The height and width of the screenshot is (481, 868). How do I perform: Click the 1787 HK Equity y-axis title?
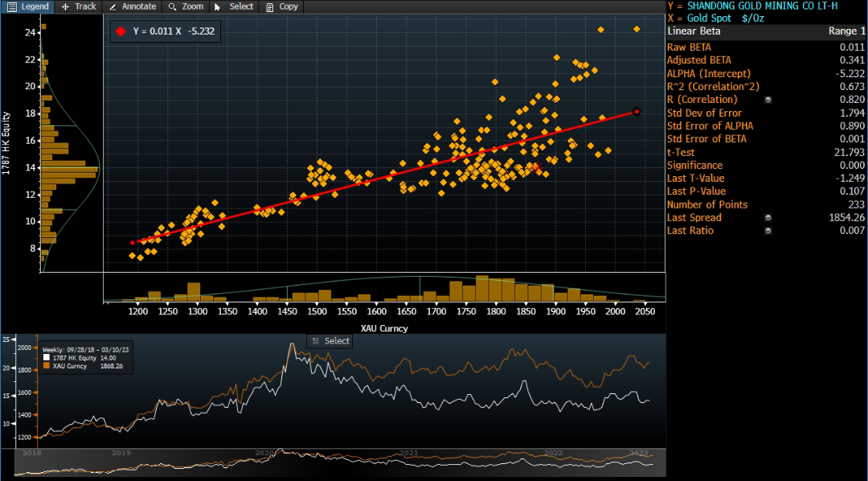tap(6, 143)
